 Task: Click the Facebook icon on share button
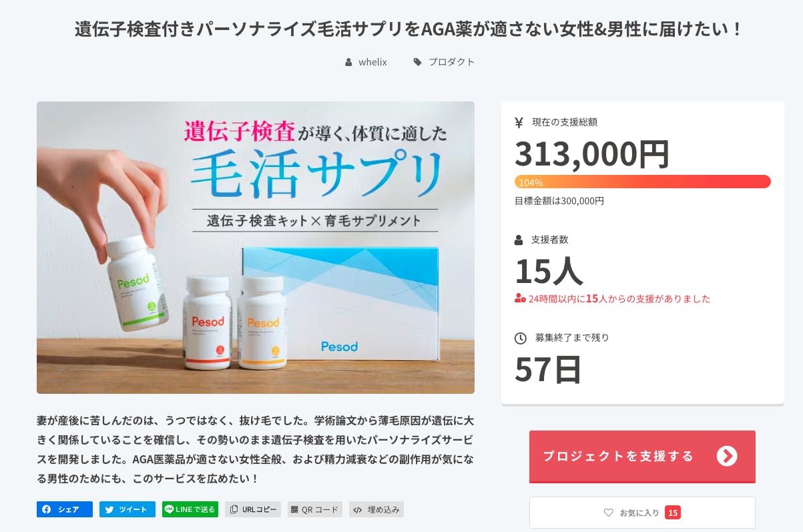point(47,510)
